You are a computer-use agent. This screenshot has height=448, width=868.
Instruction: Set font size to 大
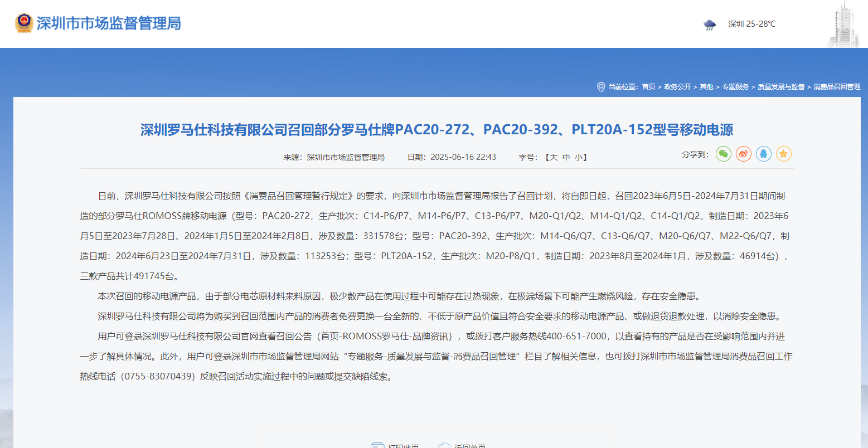pos(553,157)
